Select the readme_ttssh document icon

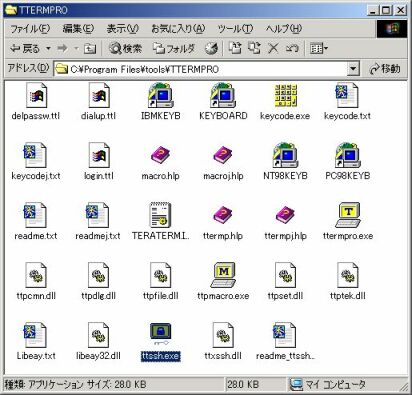(x=285, y=335)
